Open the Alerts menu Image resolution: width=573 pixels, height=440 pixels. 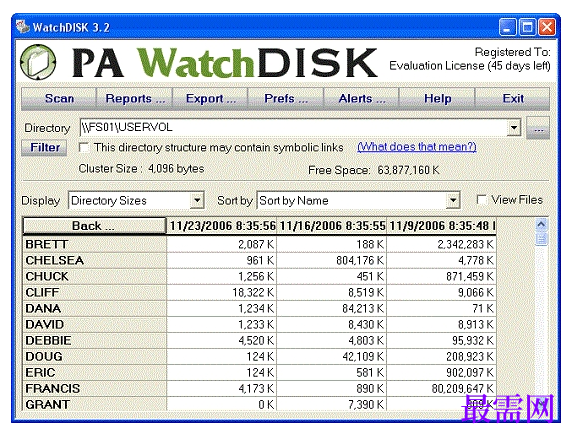(361, 99)
